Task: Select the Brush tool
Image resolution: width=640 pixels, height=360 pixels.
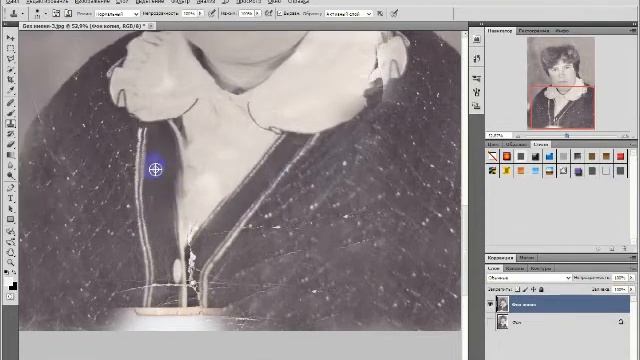Action: (11, 113)
